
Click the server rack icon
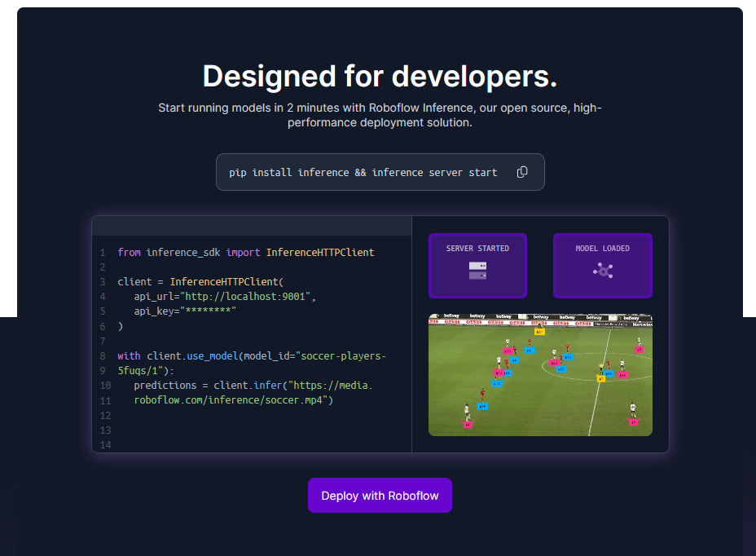point(478,271)
